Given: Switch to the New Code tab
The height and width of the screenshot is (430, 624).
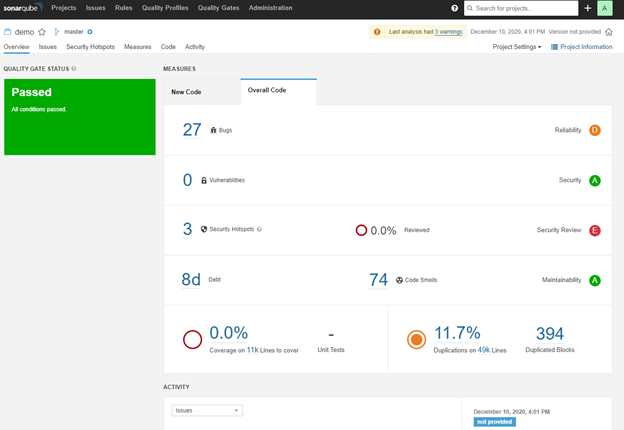Looking at the screenshot, I should click(188, 92).
